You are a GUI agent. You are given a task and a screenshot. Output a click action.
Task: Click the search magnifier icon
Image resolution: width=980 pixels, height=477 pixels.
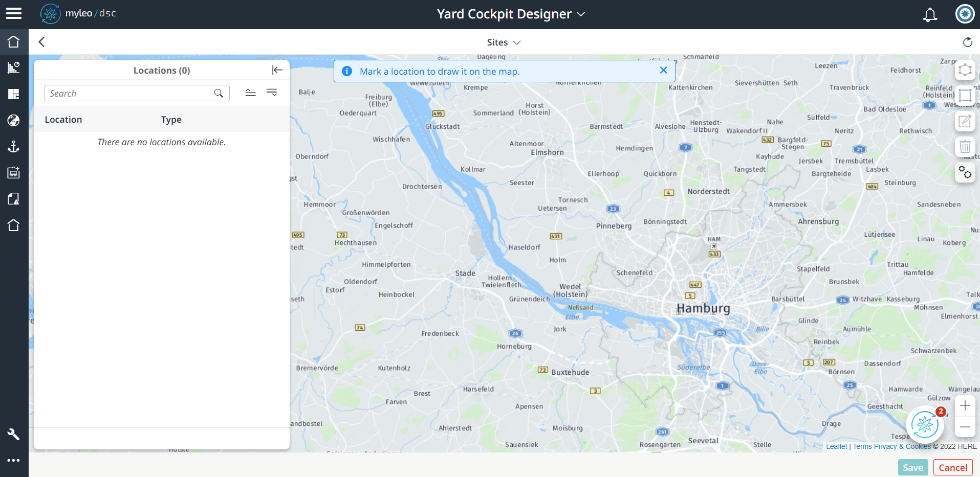pyautogui.click(x=219, y=93)
